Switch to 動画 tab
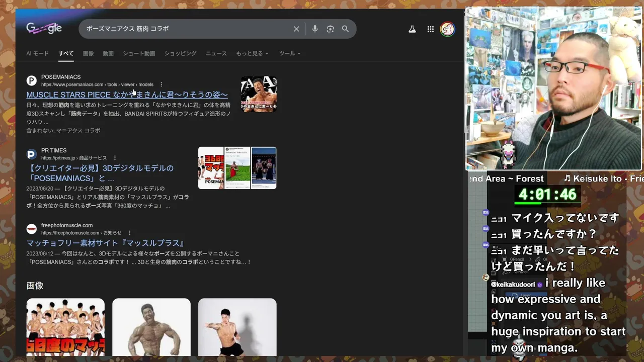Image resolution: width=644 pixels, height=362 pixels. [x=108, y=53]
